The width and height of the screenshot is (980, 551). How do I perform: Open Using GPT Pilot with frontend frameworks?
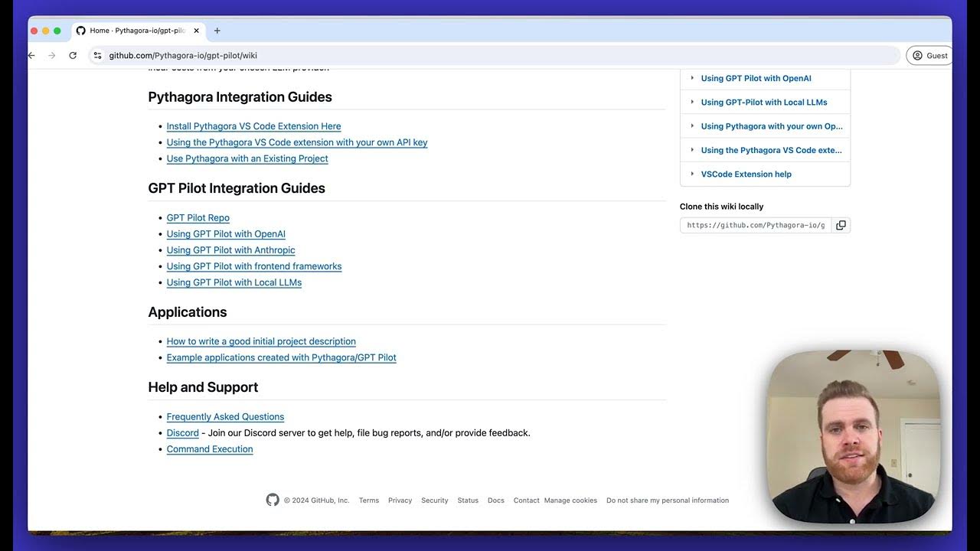click(x=254, y=266)
